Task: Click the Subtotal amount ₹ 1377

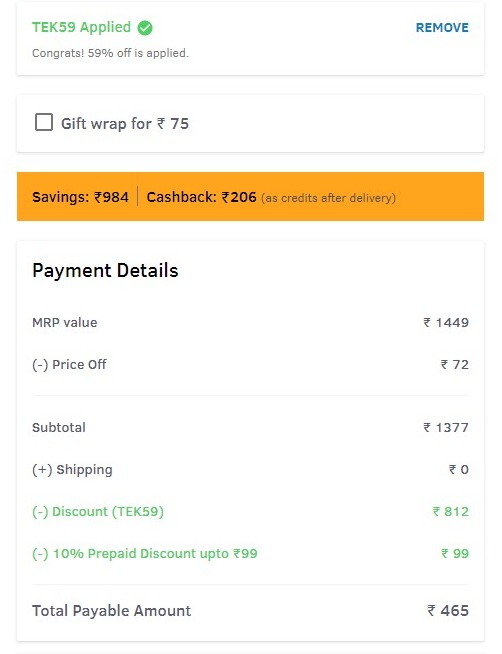Action: click(x=446, y=428)
